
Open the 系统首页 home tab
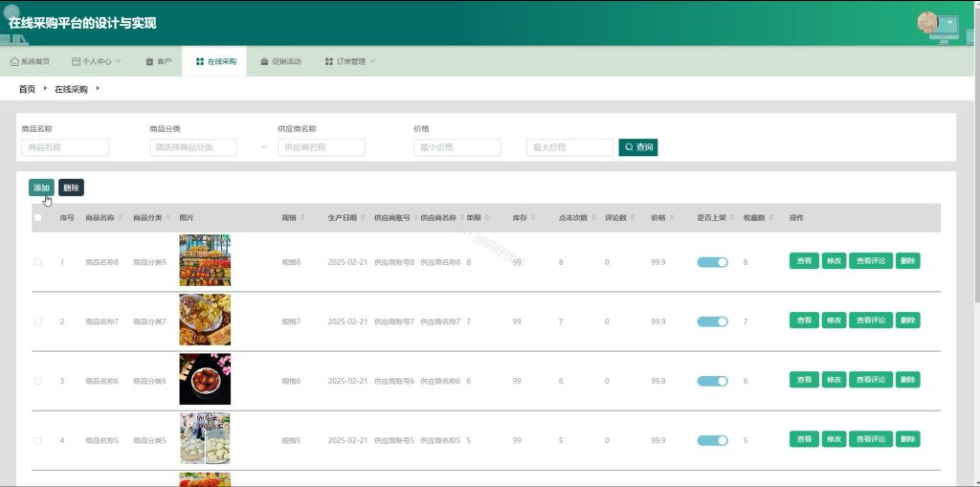coord(30,61)
